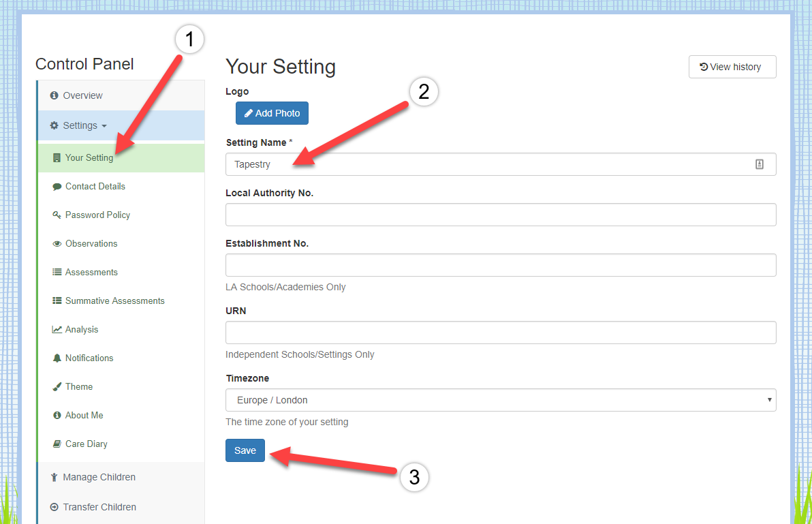Go to Password Policy settings
The width and height of the screenshot is (812, 524).
122,215
